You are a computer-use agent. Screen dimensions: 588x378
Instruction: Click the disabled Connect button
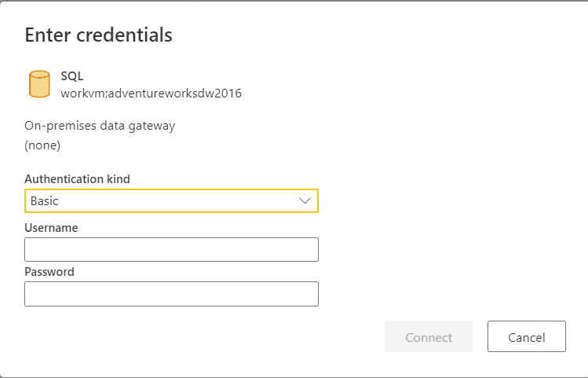coord(429,336)
